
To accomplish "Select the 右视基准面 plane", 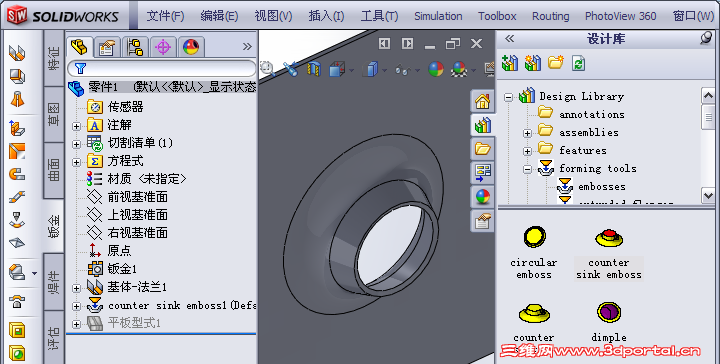I will point(127,233).
